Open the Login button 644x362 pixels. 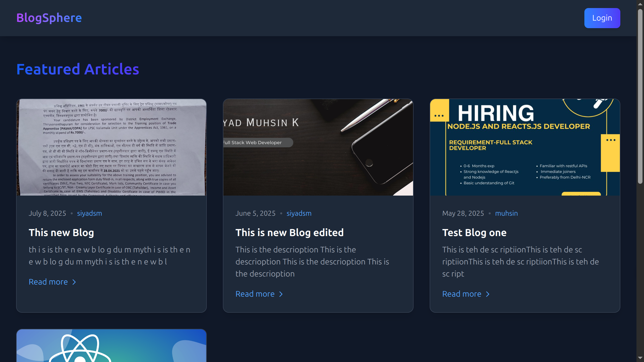pos(602,18)
